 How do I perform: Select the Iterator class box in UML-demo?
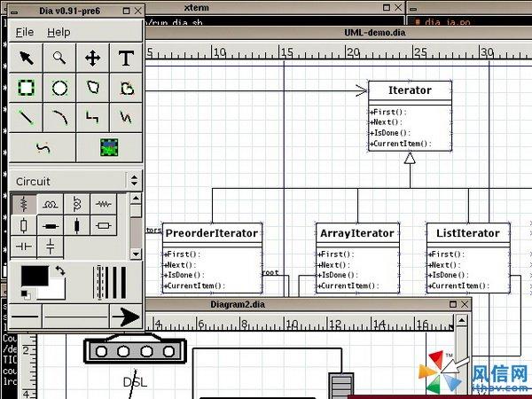(x=410, y=115)
